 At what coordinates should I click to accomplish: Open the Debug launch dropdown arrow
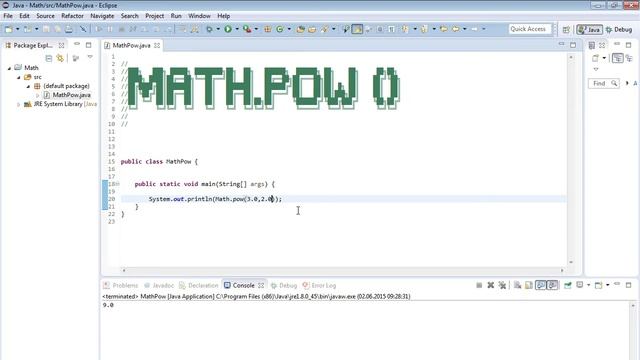coord(218,29)
